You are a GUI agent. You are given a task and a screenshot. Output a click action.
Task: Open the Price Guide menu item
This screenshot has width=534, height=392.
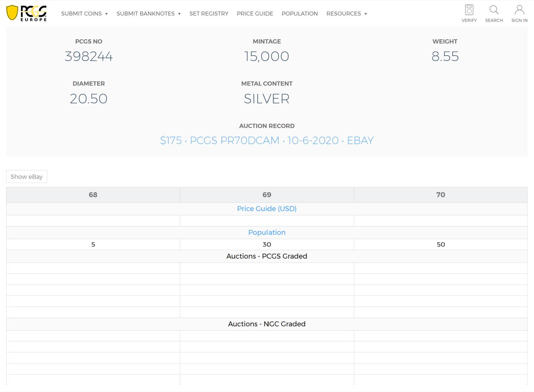(255, 14)
